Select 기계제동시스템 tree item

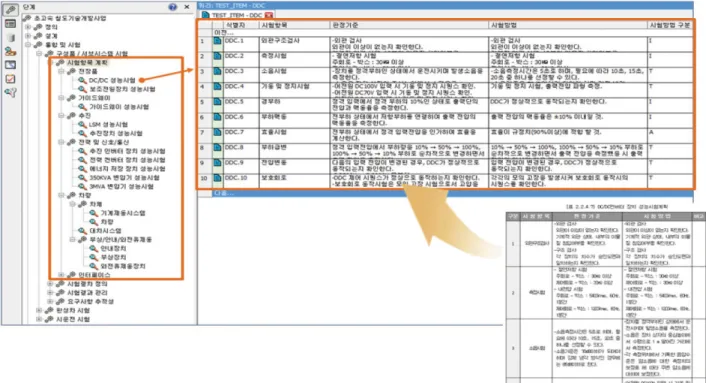(122, 213)
